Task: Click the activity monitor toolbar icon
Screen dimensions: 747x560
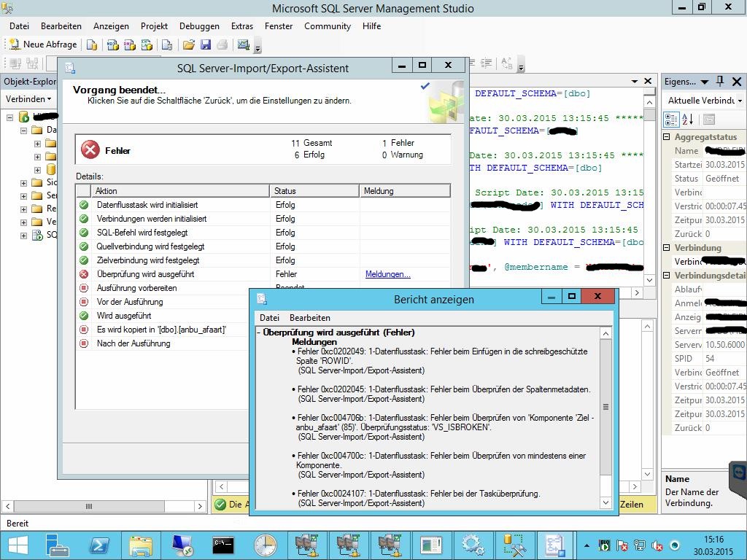Action: pos(244,44)
